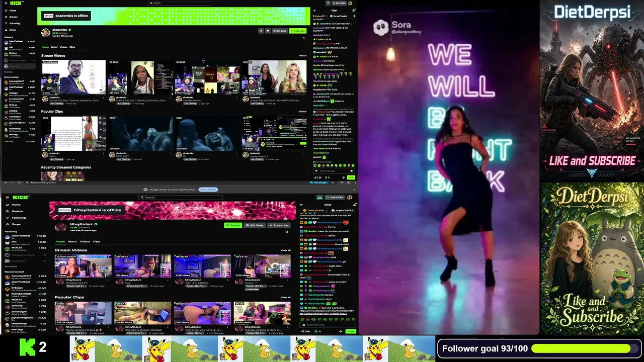Image resolution: width=644 pixels, height=362 pixels.
Task: Open hiheyitsdani YAY IT'S FRIDAY video thumbnail
Action: click(202, 266)
